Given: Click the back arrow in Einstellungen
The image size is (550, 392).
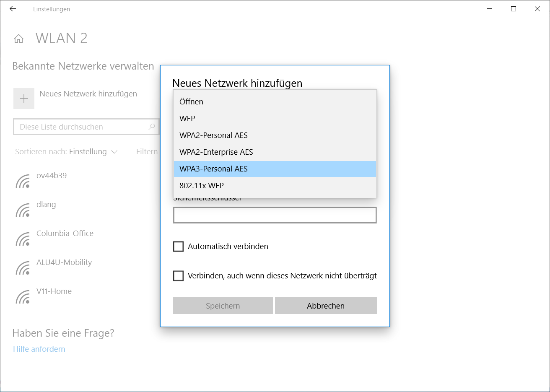Looking at the screenshot, I should pos(13,9).
